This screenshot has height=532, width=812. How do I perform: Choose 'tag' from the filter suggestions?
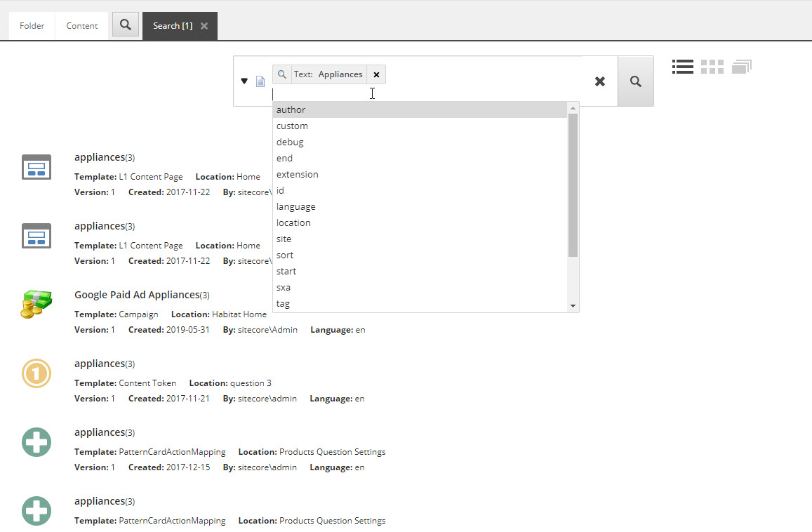(420, 304)
